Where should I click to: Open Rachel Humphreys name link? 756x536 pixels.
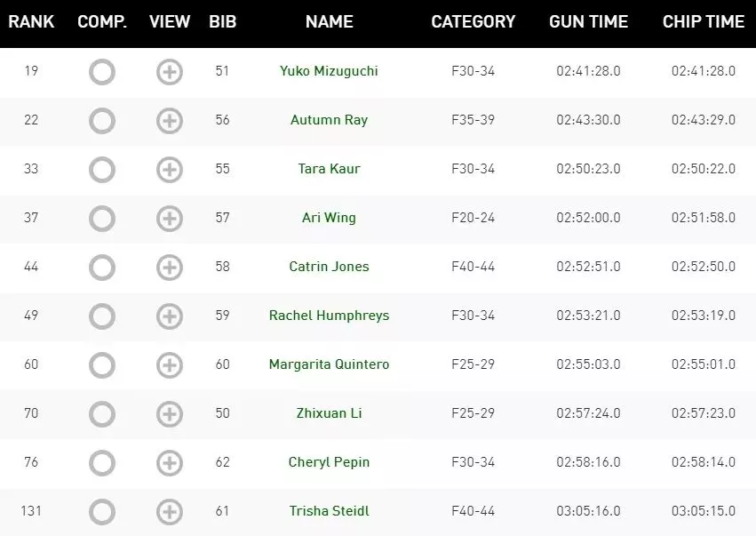tap(329, 316)
